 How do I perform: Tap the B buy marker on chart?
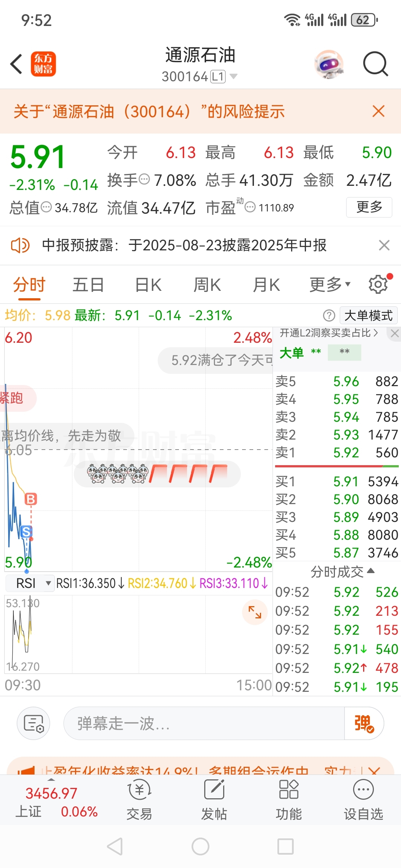click(31, 499)
